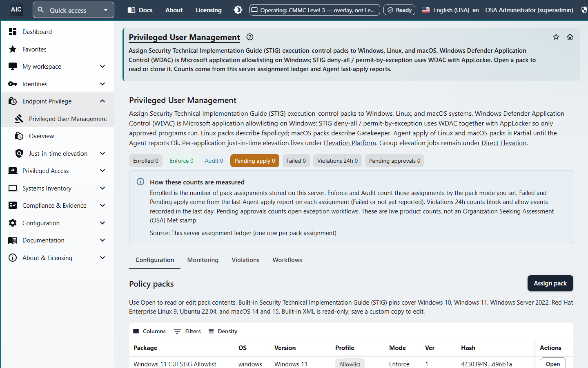This screenshot has width=588, height=368.
Task: Click the Privileged User Management gavel icon
Action: [x=19, y=119]
